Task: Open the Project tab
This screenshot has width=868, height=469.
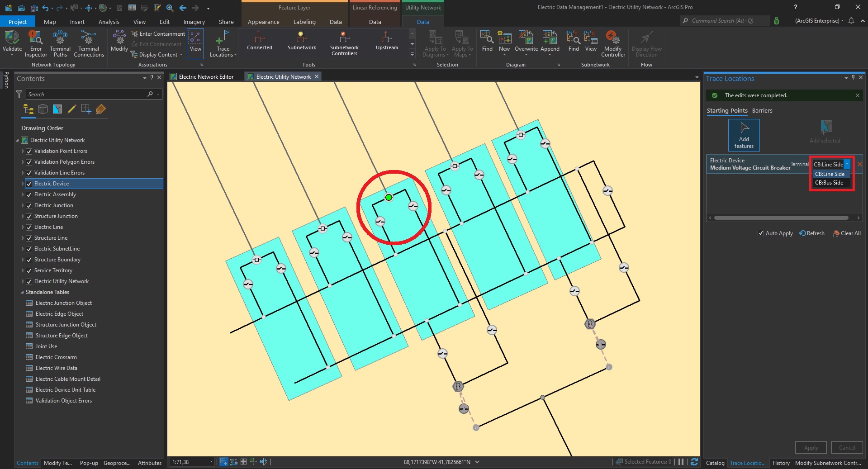Action: coord(18,22)
